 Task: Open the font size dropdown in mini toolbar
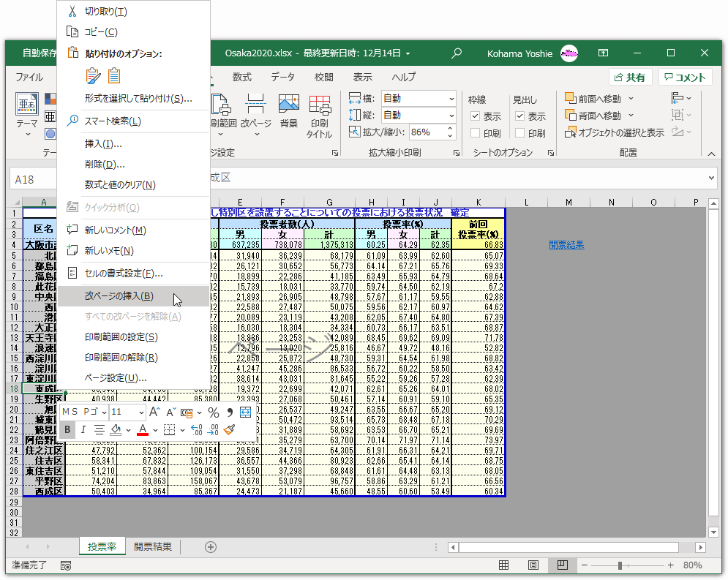pos(141,410)
